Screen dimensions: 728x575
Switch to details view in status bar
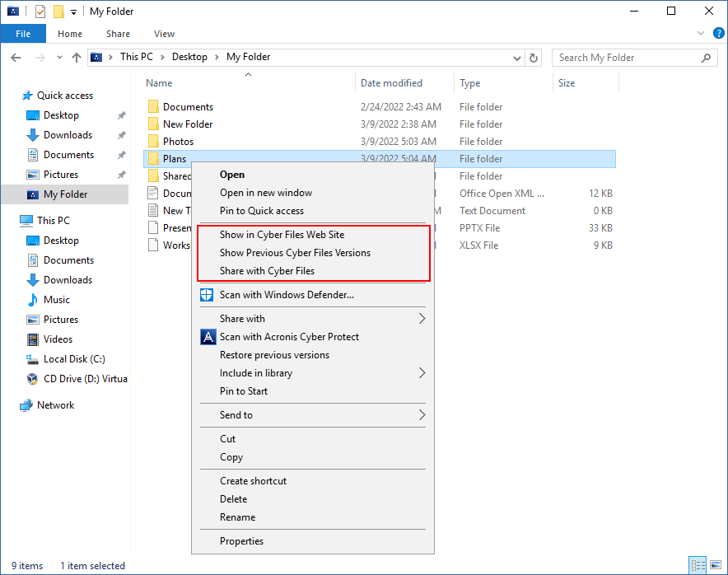(698, 565)
